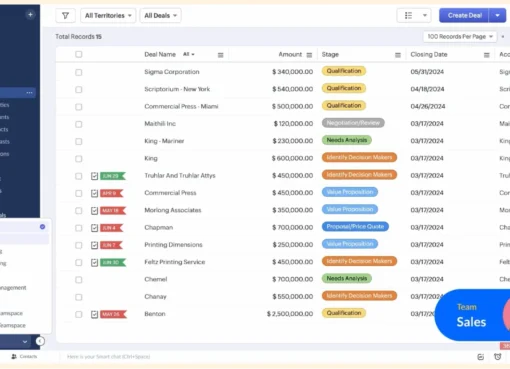Collapse sidebar with round arrow icon

point(40,341)
